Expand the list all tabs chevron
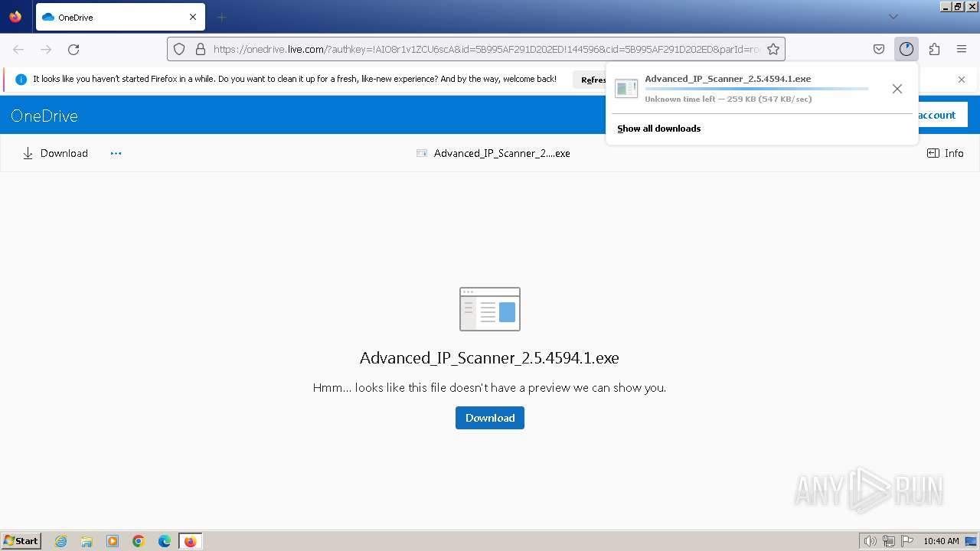980x551 pixels. [893, 17]
